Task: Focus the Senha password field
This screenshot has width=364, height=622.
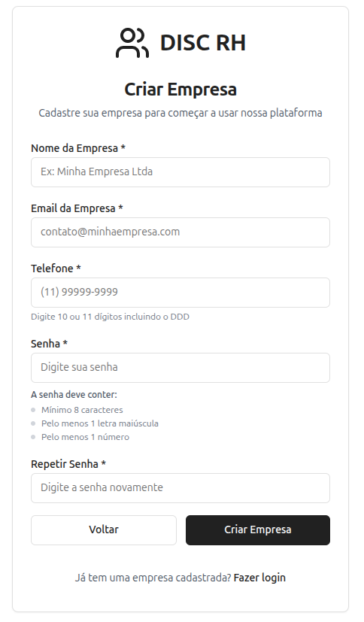Action: 180,368
